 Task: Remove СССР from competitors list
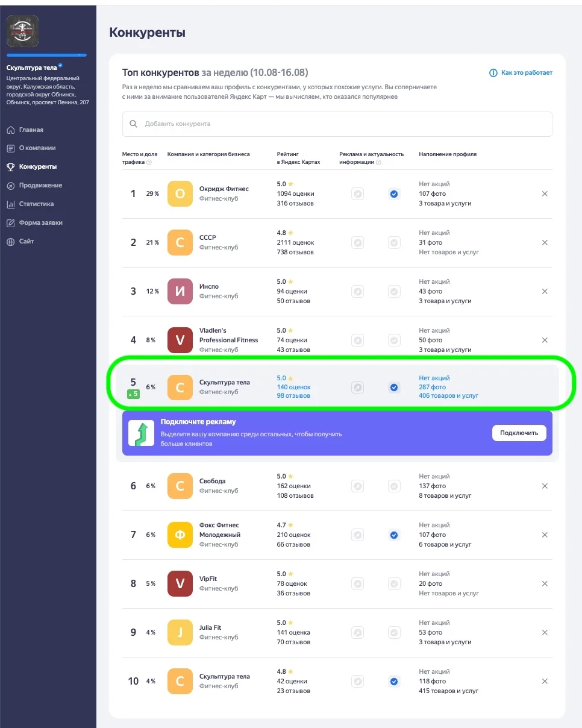pos(545,242)
